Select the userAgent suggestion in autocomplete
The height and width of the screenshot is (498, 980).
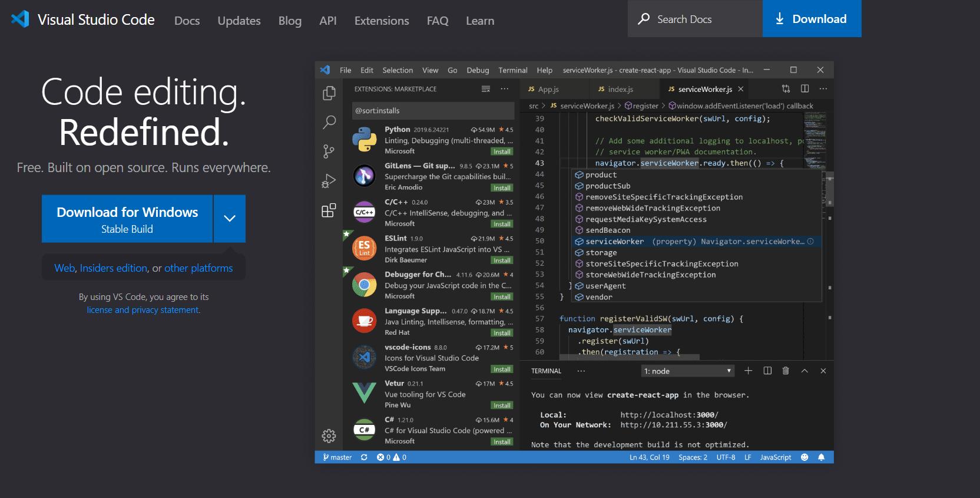point(697,286)
